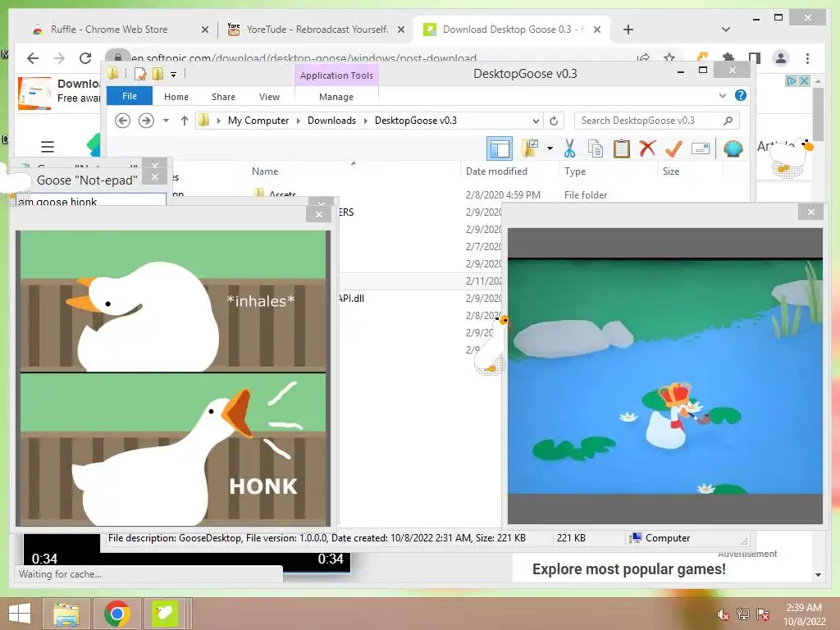
Task: Close the goose HONK meme window
Action: click(x=319, y=214)
